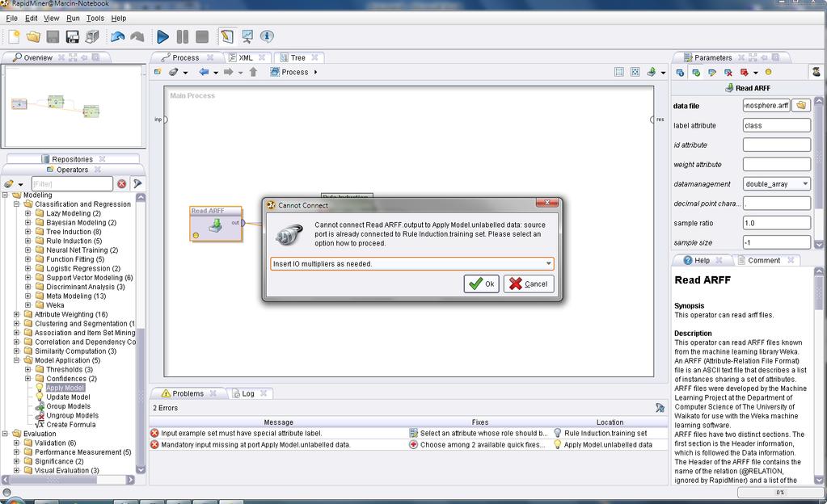
Task: Collapse the Model Application (5) folder
Action: pyautogui.click(x=16, y=360)
